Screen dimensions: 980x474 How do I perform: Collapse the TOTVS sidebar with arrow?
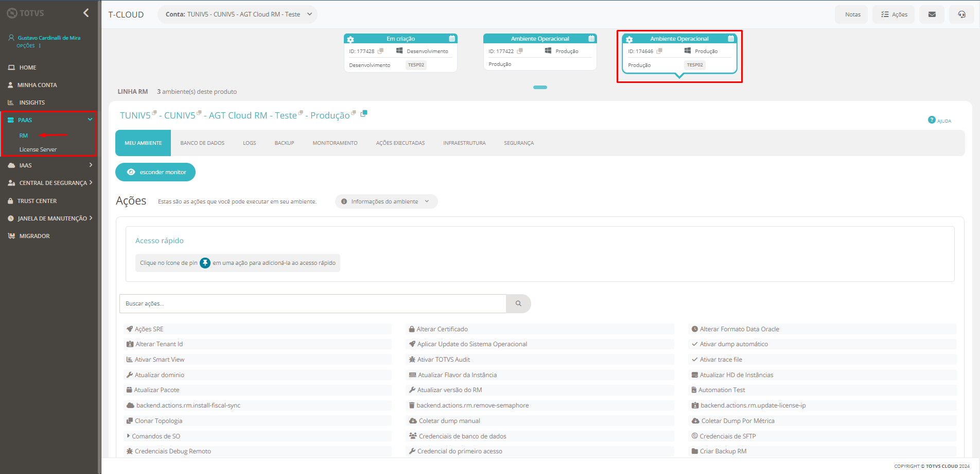(86, 13)
